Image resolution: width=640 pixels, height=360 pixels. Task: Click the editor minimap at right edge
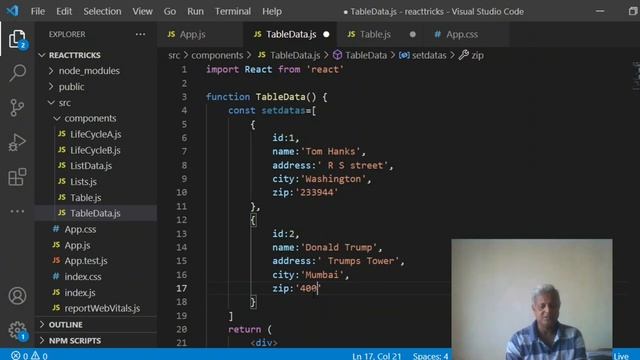[x=636, y=75]
